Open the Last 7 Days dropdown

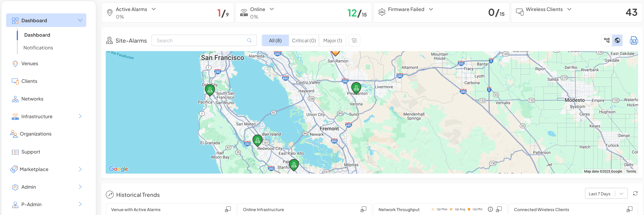click(606, 194)
